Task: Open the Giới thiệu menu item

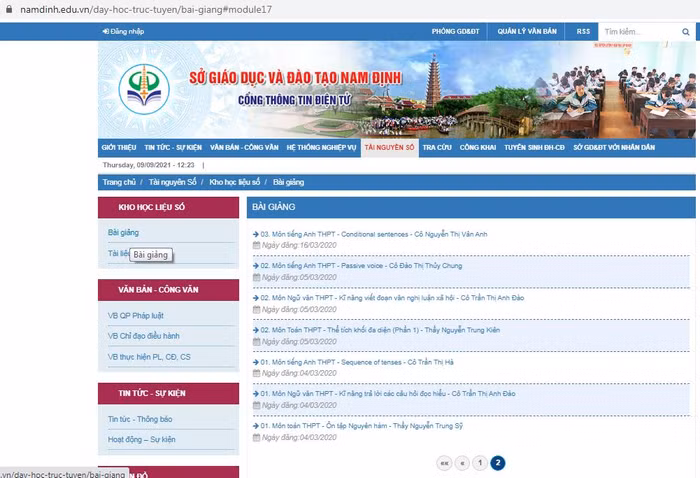Action: 119,147
